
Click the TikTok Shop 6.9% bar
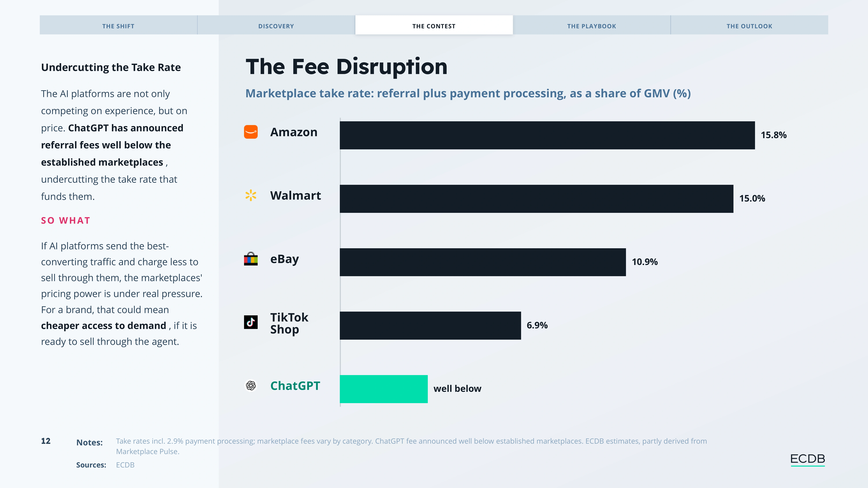click(430, 326)
